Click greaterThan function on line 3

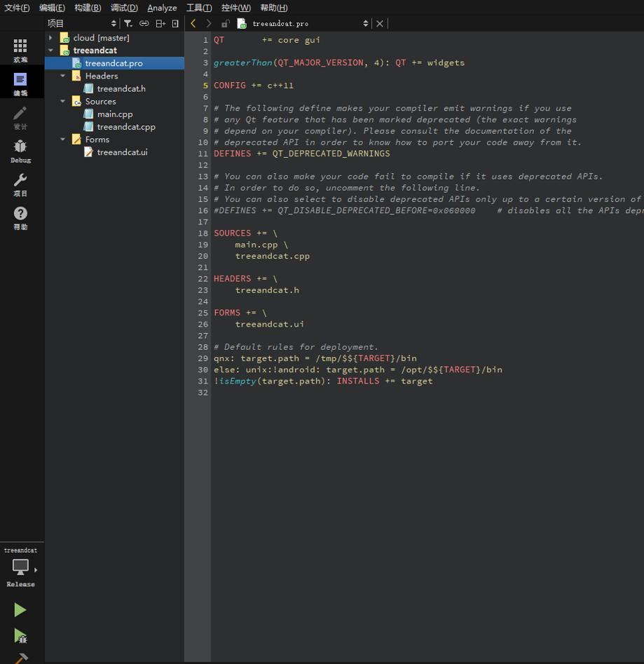(x=243, y=62)
